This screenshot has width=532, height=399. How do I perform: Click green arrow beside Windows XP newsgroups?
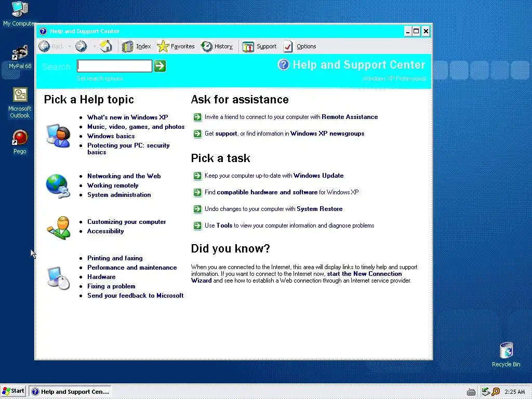pyautogui.click(x=197, y=134)
